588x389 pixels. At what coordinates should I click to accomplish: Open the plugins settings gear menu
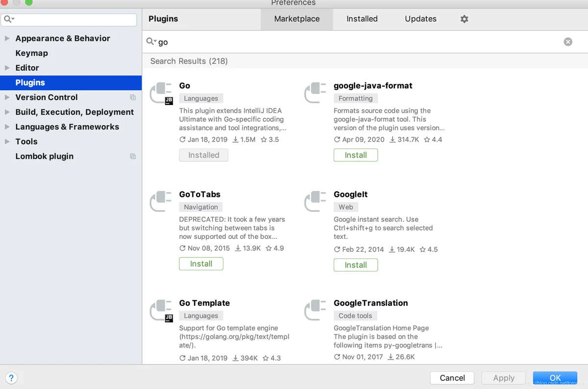coord(464,19)
